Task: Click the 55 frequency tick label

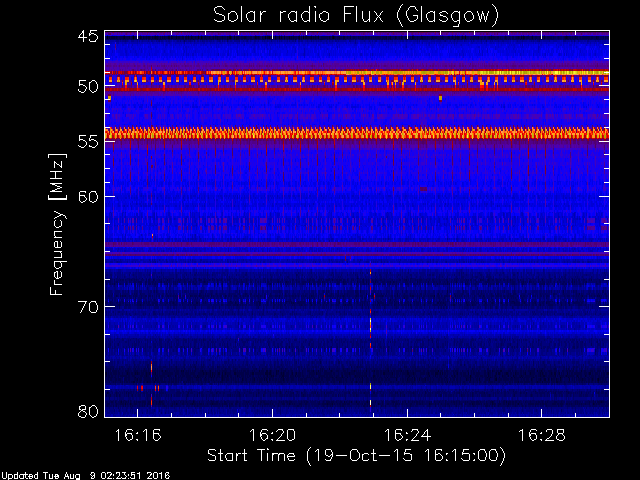Action: (88, 142)
